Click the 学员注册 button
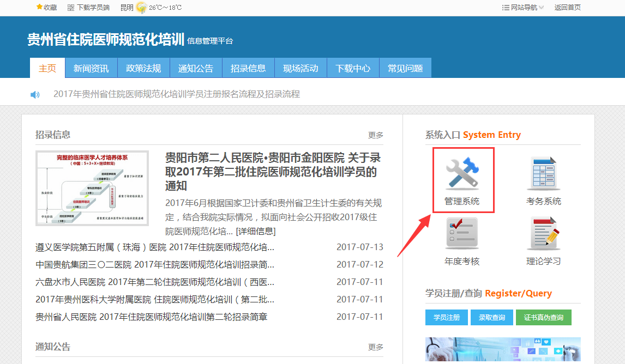The height and width of the screenshot is (364, 625). 446,317
